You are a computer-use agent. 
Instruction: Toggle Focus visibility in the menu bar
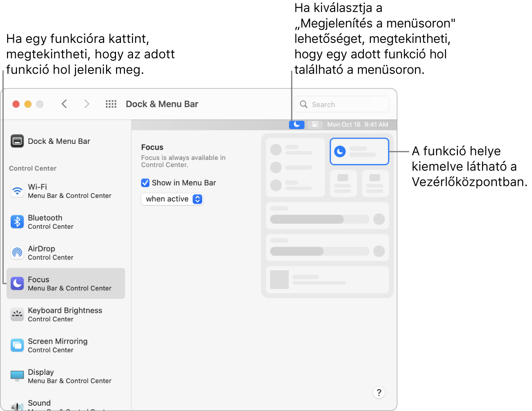point(145,183)
